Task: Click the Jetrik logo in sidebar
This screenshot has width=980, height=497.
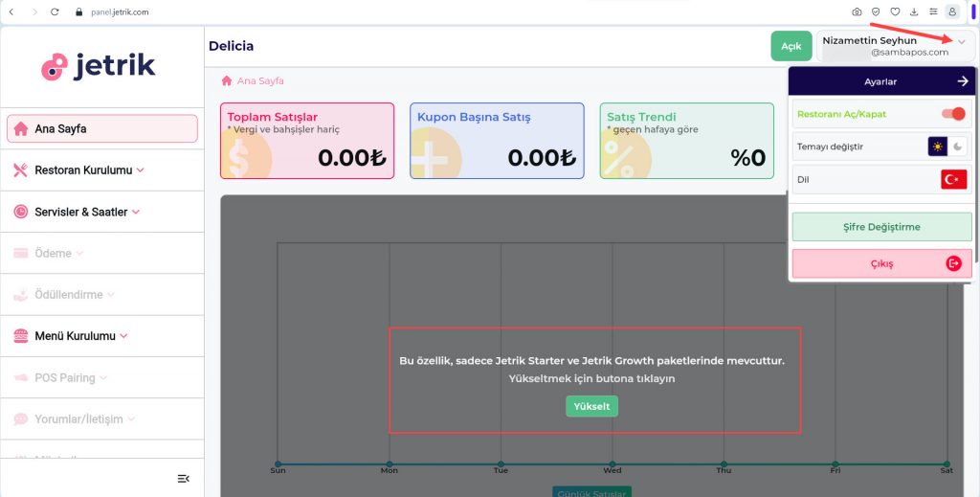Action: (99, 65)
